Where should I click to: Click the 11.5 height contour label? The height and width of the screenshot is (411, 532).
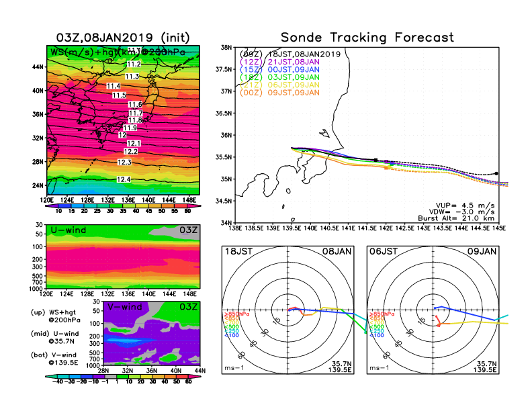[120, 95]
